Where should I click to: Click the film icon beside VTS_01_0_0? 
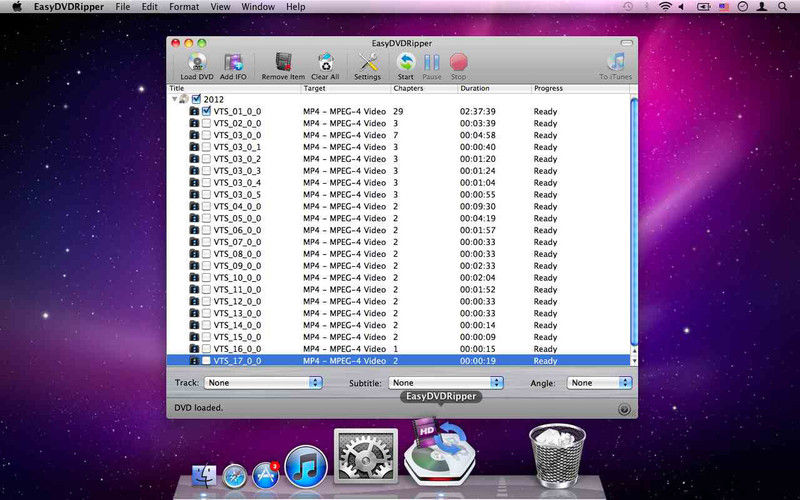194,111
